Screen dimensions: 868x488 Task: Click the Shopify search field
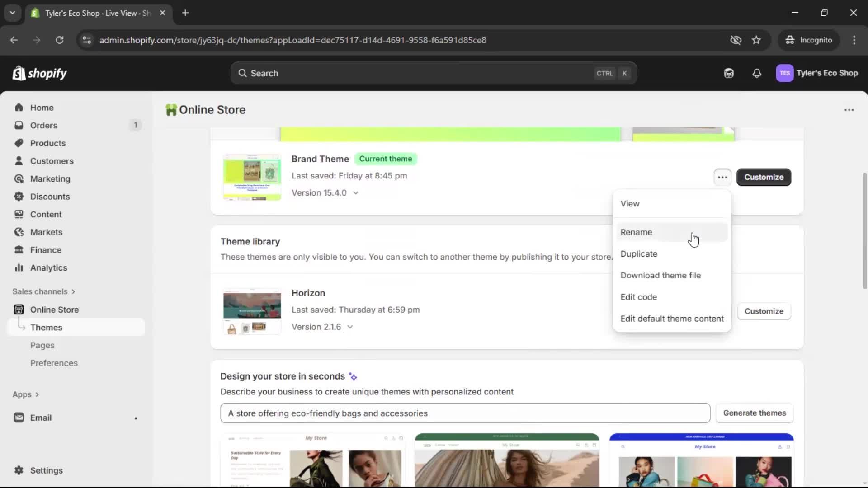[x=434, y=73]
